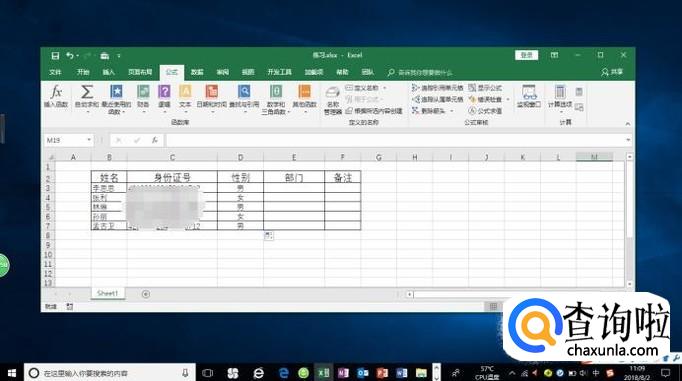Open the Recently Used functions star icon
The image size is (682, 381).
click(x=116, y=92)
